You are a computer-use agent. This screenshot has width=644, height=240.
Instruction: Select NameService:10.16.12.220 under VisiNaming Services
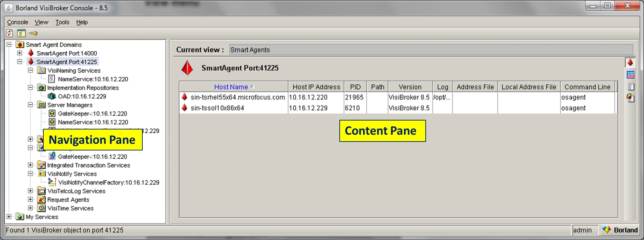pos(93,79)
